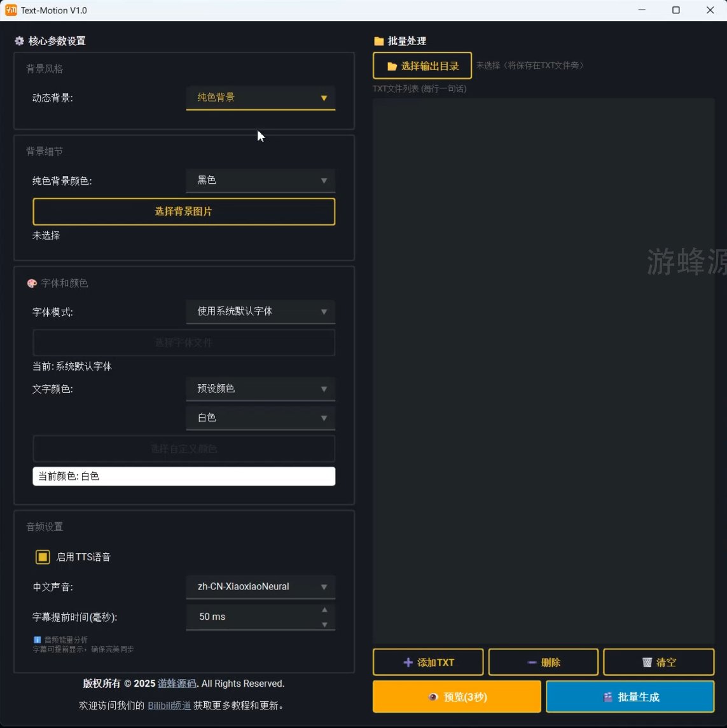Viewport: 727px width, 728px height.
Task: Increase 字幕提前时间 with the up arrow
Action: (325, 610)
